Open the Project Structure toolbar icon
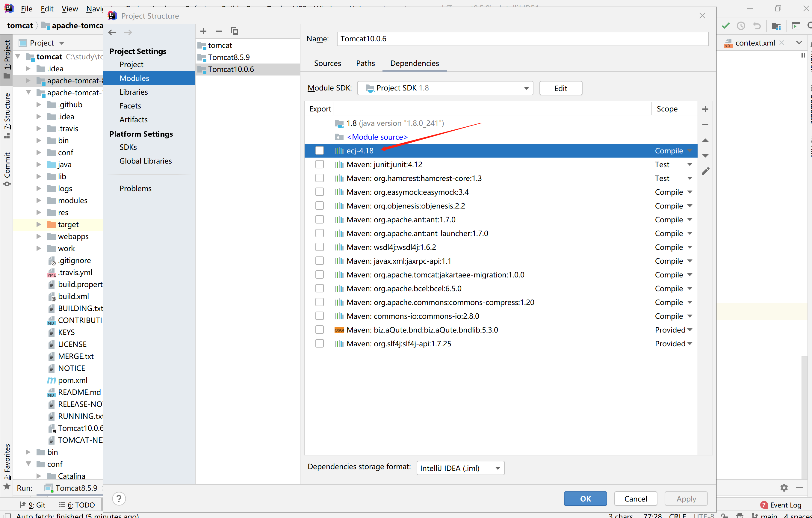812x518 pixels. (x=776, y=26)
